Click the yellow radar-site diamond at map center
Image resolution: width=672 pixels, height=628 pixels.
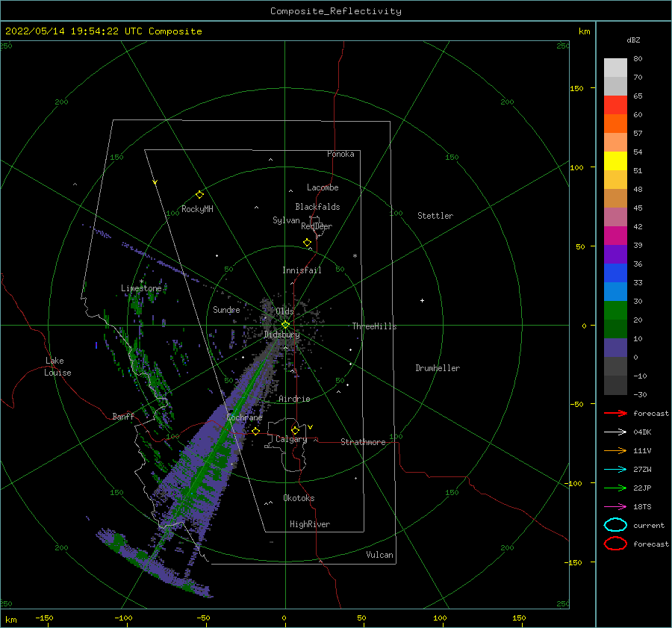click(285, 325)
